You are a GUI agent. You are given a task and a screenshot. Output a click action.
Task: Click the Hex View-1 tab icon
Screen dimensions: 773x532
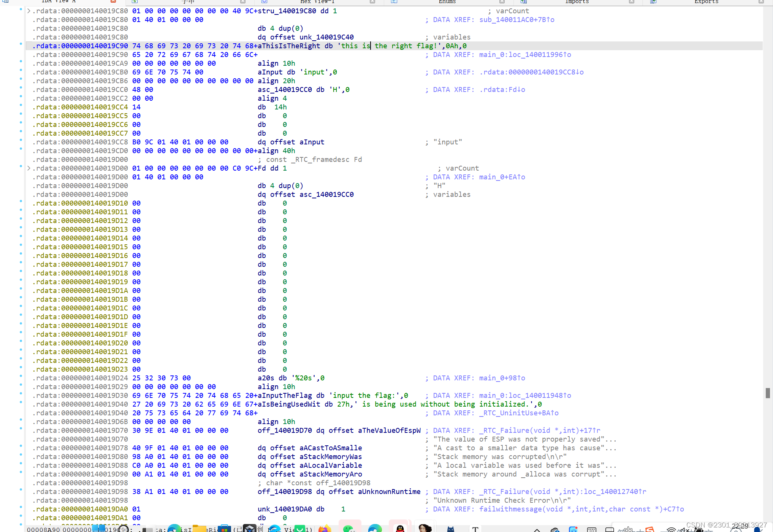pyautogui.click(x=264, y=2)
